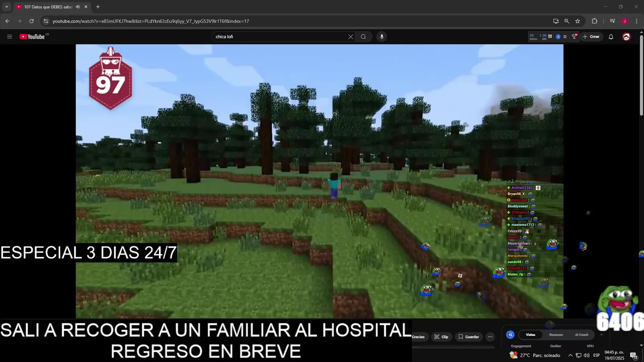Install app icon in address bar
Image resolution: width=644 pixels, height=362 pixels.
point(556,21)
